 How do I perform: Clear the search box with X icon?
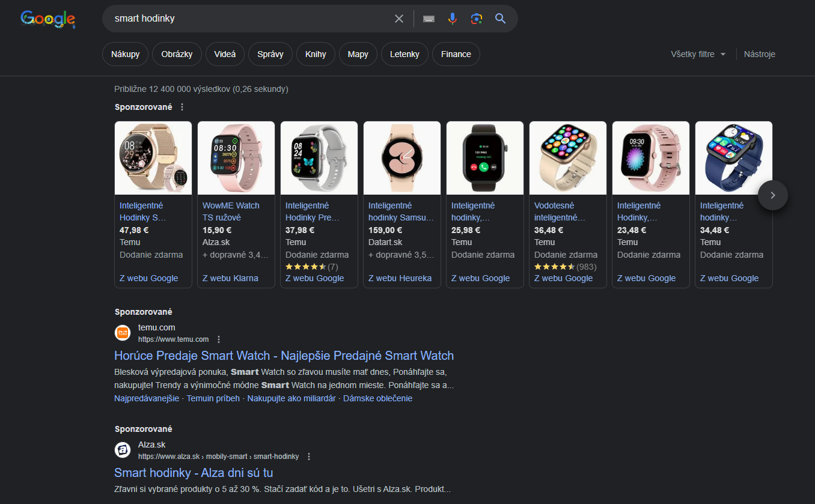click(x=399, y=19)
